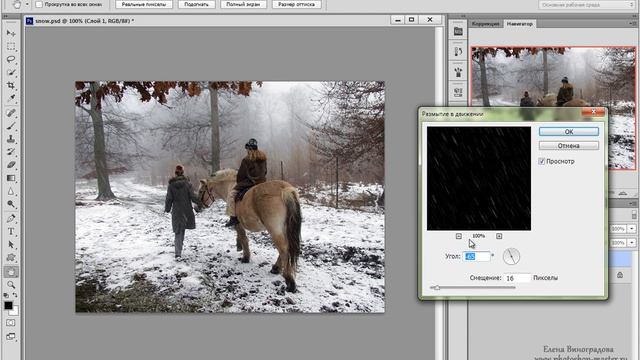Select the Gradient tool
The width and height of the screenshot is (640, 360).
pyautogui.click(x=11, y=178)
